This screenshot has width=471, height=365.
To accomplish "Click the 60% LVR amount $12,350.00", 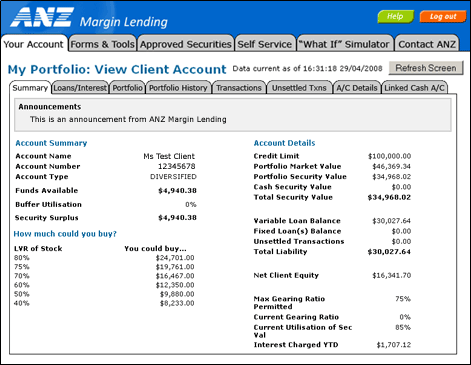I will 175,285.
